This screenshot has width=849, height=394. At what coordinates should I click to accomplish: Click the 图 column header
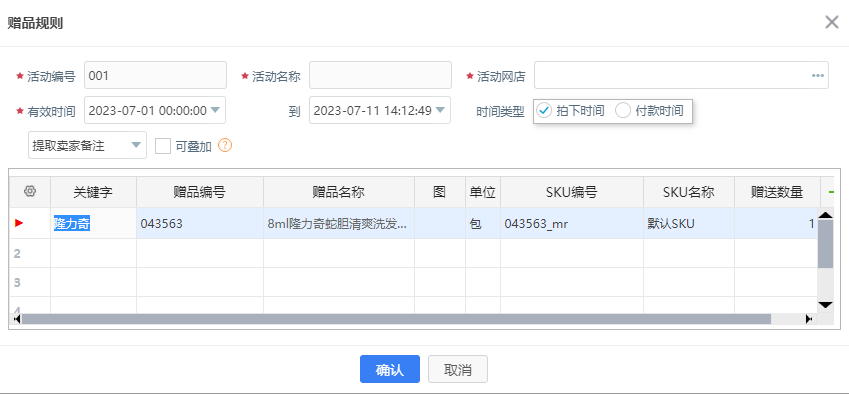pos(440,192)
